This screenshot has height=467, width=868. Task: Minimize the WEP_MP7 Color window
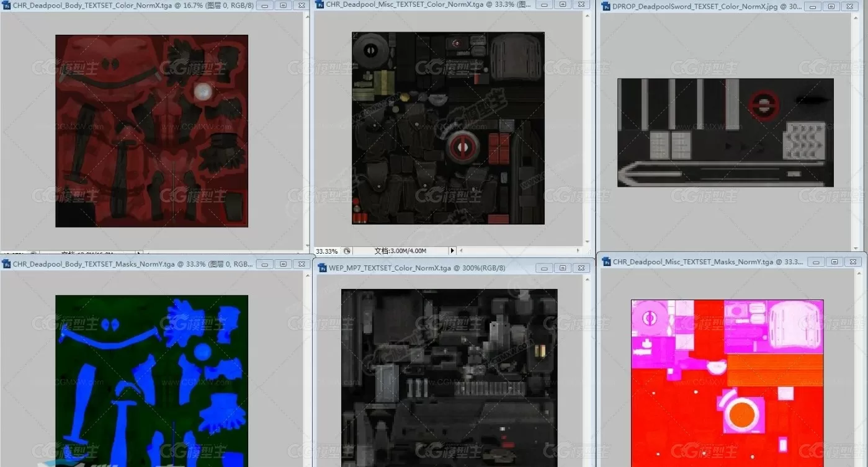[545, 268]
